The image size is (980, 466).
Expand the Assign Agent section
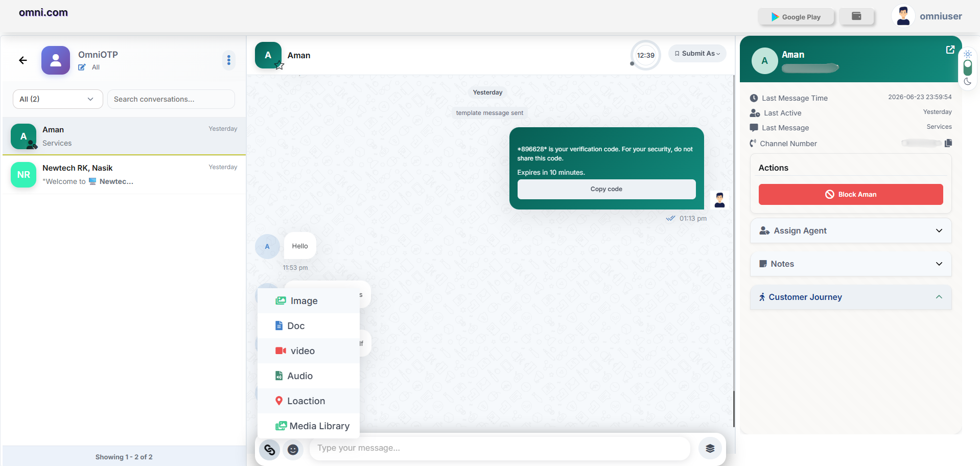[x=851, y=231]
